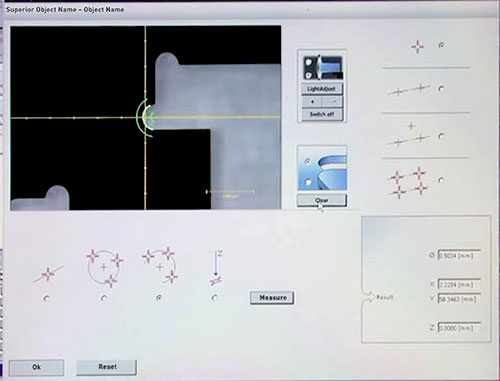Click the point-on-line icon at bottom left
Image resolution: width=500 pixels, height=381 pixels.
click(x=48, y=274)
